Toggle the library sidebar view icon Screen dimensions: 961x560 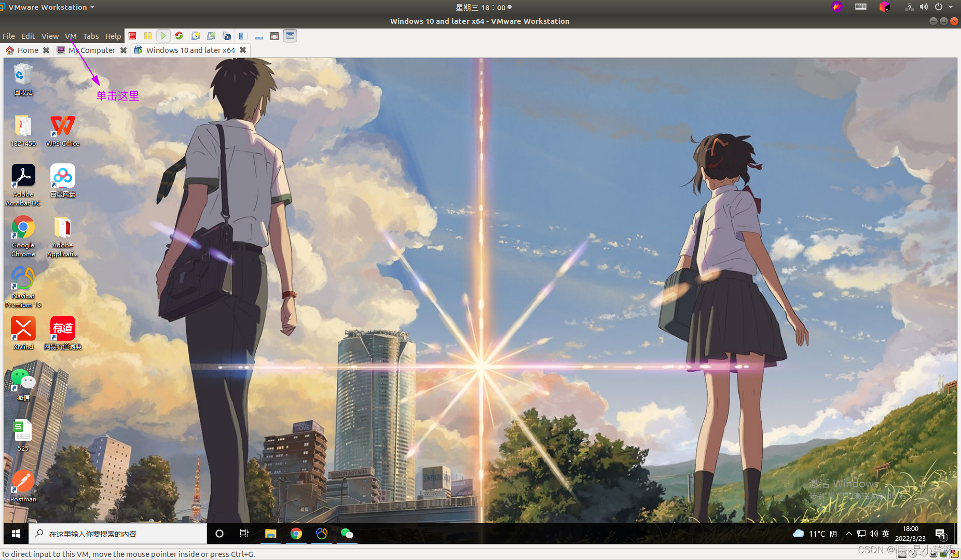tap(243, 36)
